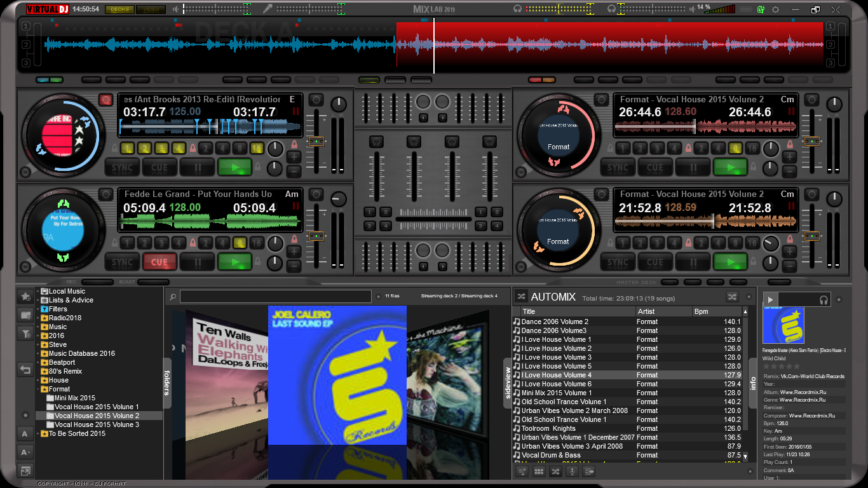Toggle loop length 8 on top right Format deck
Image resolution: width=868 pixels, height=488 pixels.
735,149
